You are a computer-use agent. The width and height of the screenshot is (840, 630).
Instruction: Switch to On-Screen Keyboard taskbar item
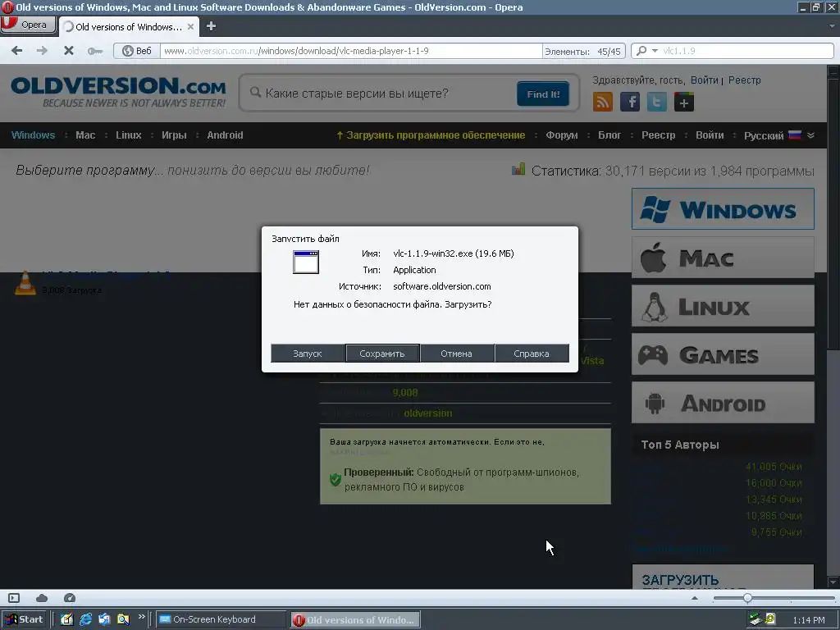point(221,619)
